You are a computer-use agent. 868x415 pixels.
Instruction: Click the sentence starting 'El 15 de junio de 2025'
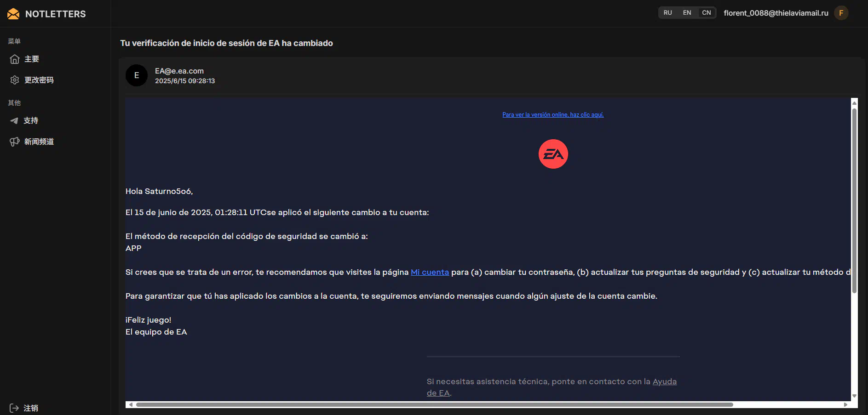coord(277,212)
